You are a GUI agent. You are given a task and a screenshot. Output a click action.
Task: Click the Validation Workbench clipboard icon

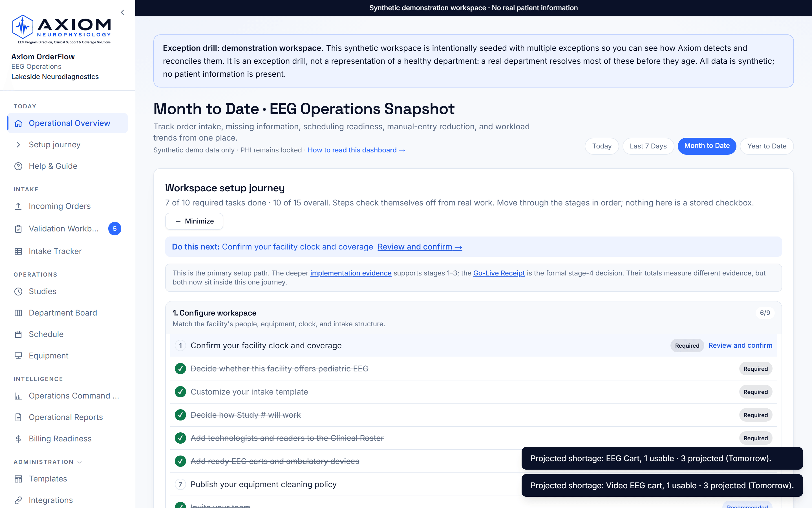[18, 229]
